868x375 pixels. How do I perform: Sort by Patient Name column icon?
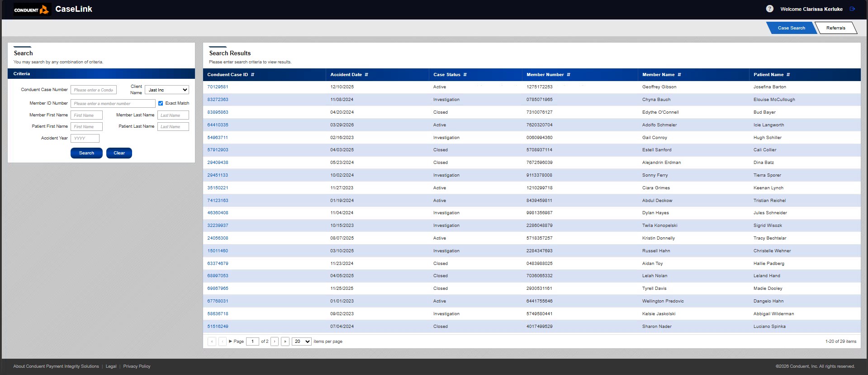tap(788, 75)
